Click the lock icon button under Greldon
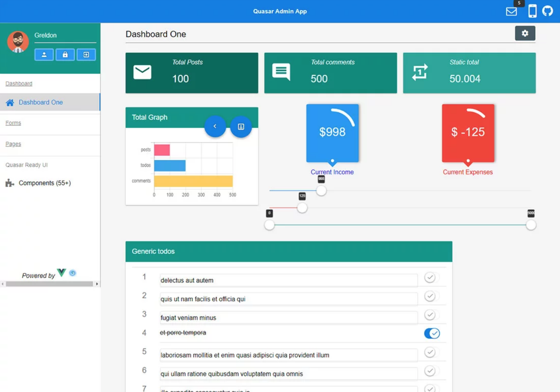The width and height of the screenshot is (560, 392). tap(65, 55)
